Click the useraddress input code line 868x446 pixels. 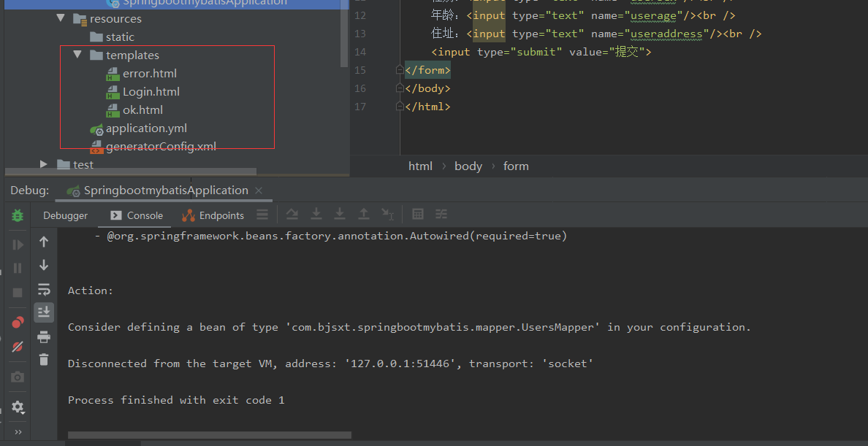coord(596,34)
